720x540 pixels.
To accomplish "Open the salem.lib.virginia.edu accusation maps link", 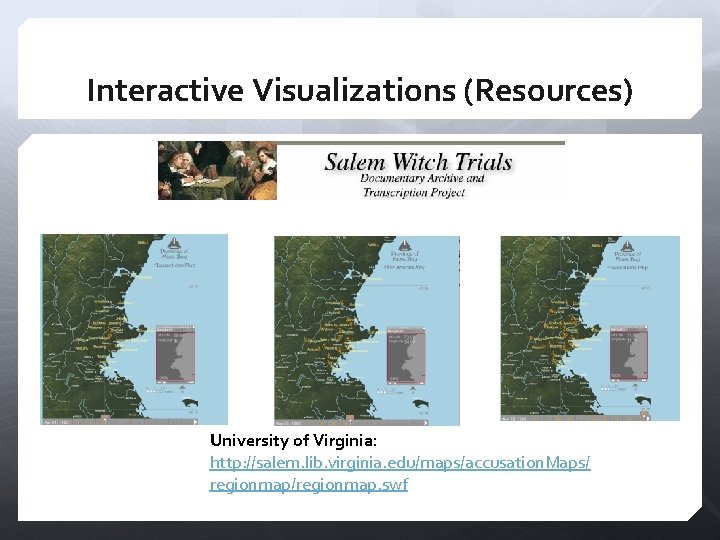I will click(x=400, y=463).
